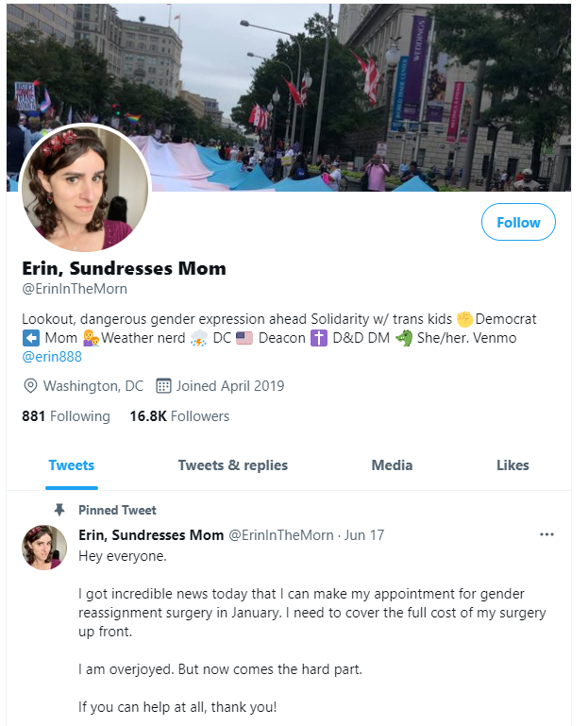Screen dimensions: 588x726
Task: Open the @erin888 mention link
Action: click(x=52, y=357)
